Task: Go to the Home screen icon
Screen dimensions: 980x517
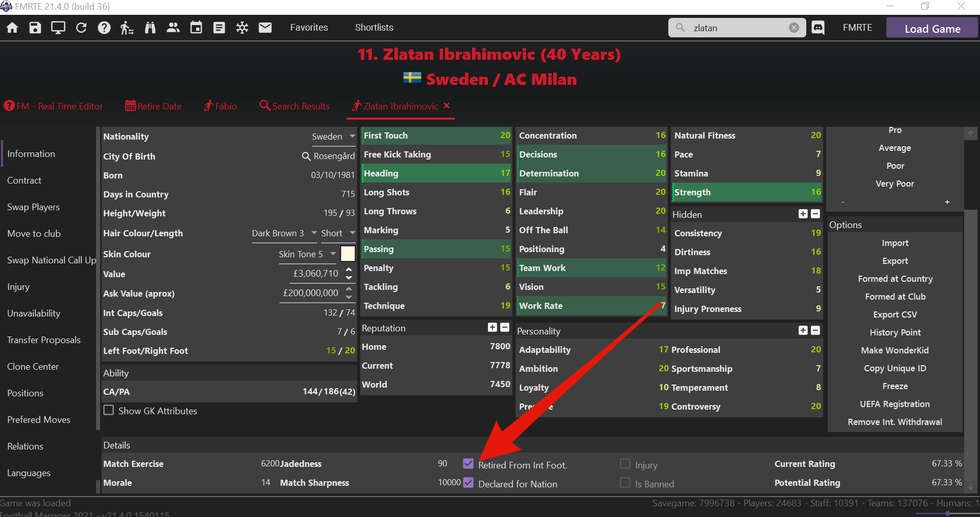Action: [x=12, y=28]
